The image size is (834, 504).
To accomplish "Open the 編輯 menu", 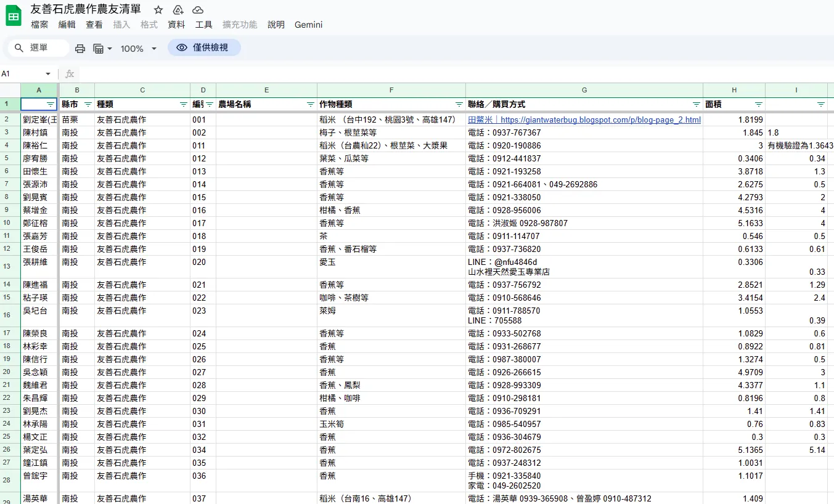I will 67,25.
